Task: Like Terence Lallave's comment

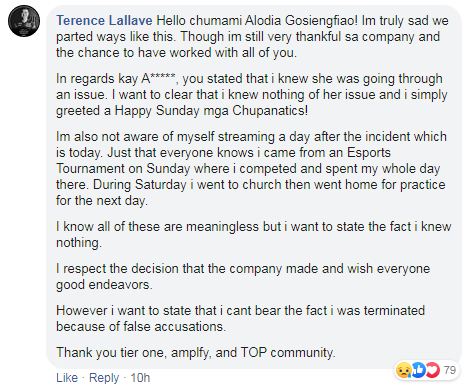Action: [67, 378]
